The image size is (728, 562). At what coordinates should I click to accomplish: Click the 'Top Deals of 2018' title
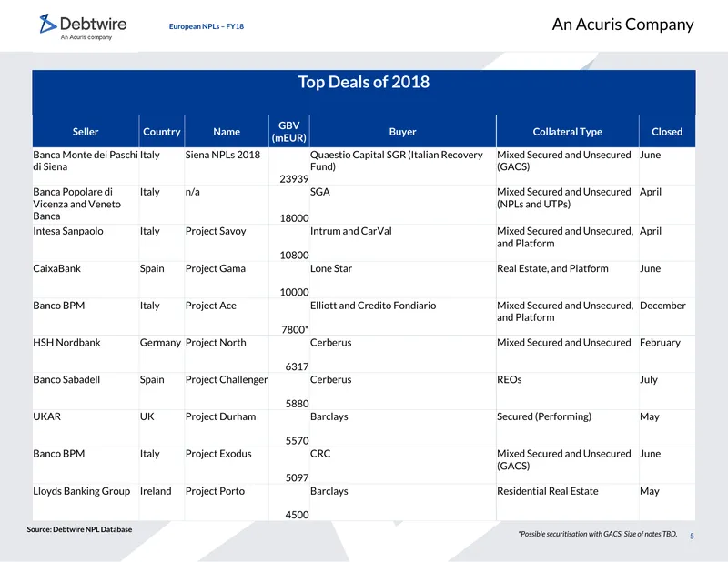[363, 82]
